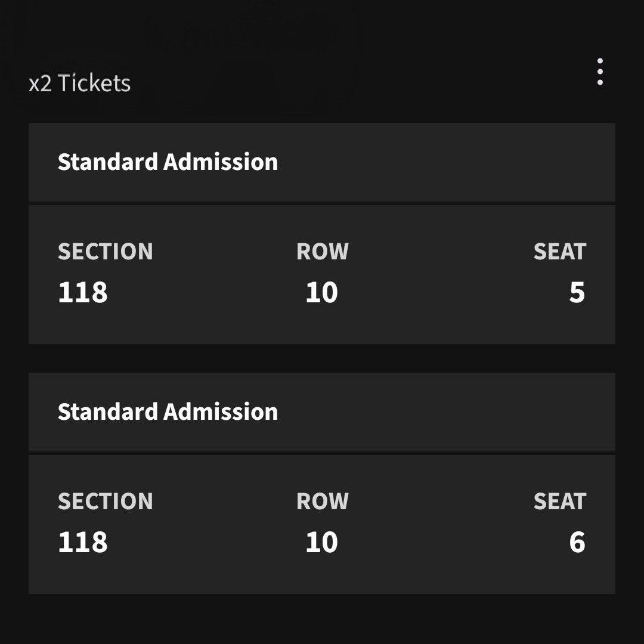Click row number 10 on seat 5 ticket
This screenshot has height=644, width=644.
tap(322, 293)
